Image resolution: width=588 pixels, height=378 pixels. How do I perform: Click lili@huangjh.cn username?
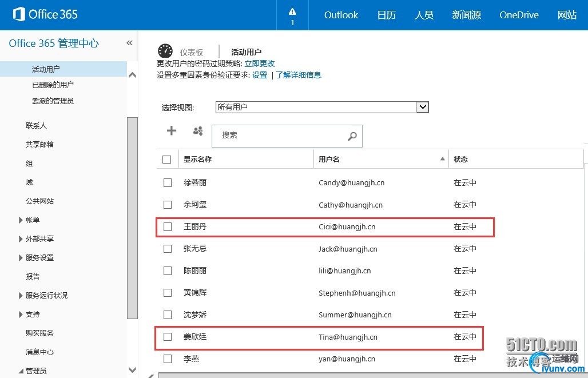345,270
